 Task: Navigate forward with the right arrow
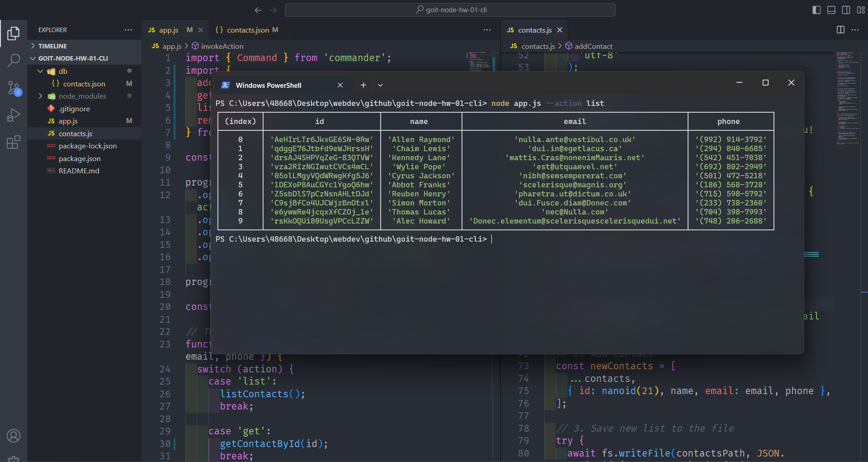(273, 10)
